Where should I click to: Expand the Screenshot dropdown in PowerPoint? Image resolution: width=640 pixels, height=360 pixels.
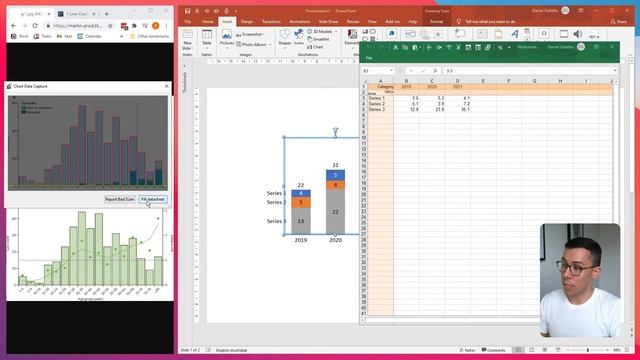(x=264, y=34)
